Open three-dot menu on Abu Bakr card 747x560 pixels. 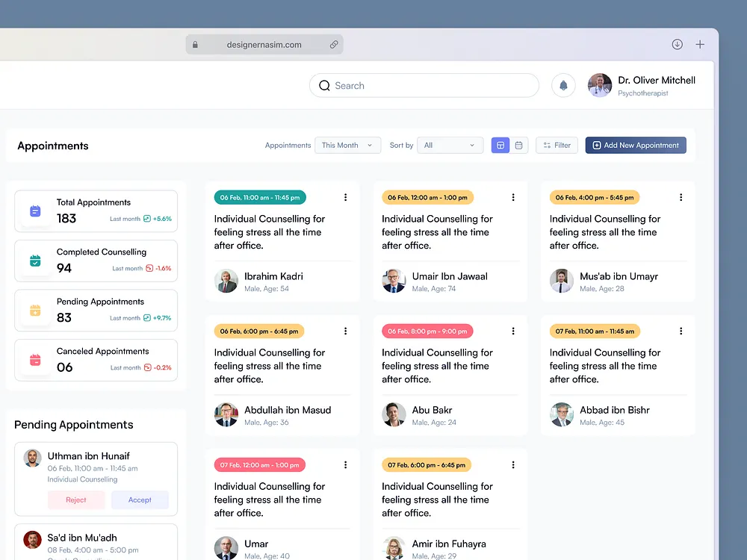coord(513,331)
